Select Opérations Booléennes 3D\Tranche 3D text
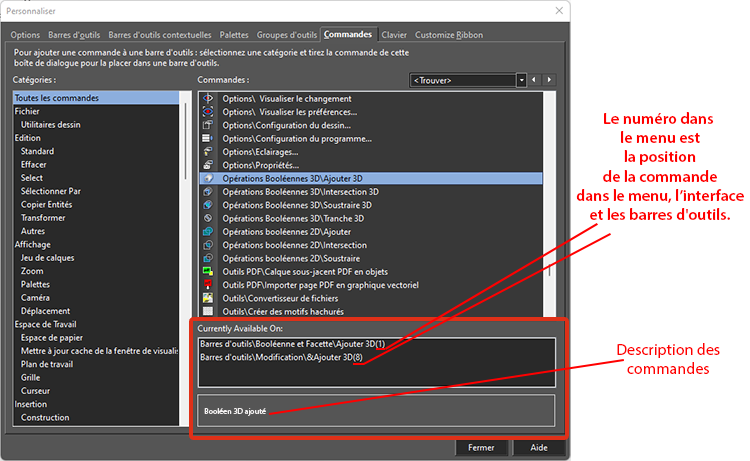Viewport: 750px width, 461px height. click(x=293, y=219)
